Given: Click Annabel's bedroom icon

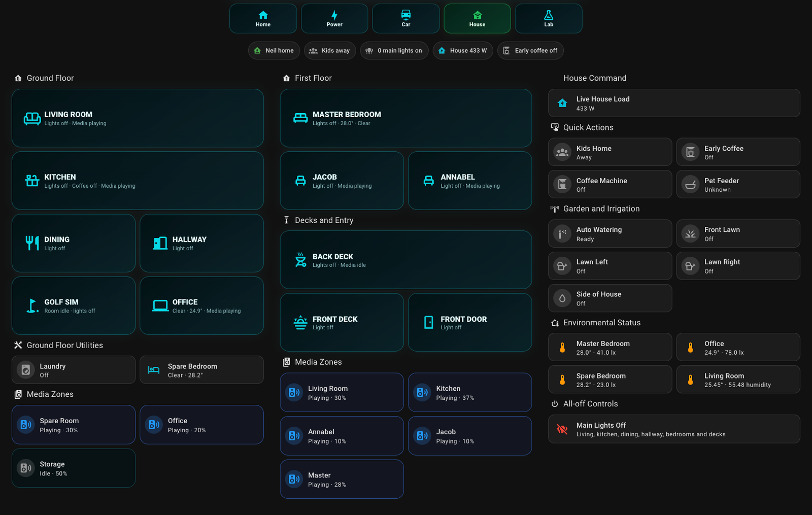Looking at the screenshot, I should (x=429, y=181).
